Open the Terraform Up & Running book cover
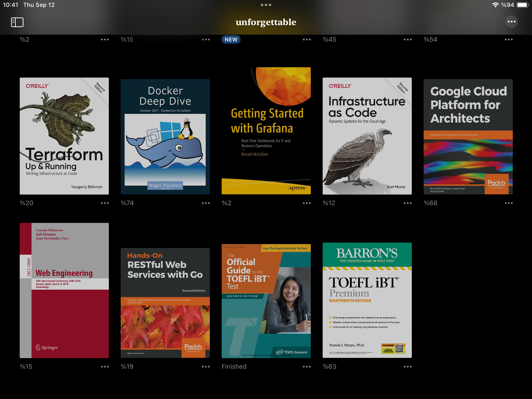Screen dimensions: 532x399 tap(64, 136)
